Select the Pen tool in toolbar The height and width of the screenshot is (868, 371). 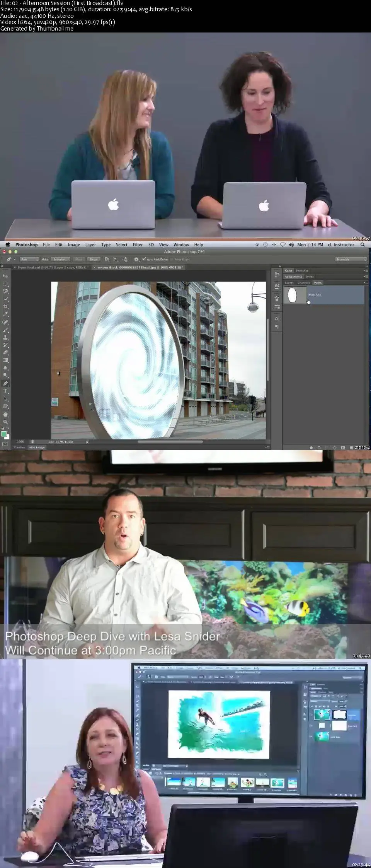[x=5, y=383]
